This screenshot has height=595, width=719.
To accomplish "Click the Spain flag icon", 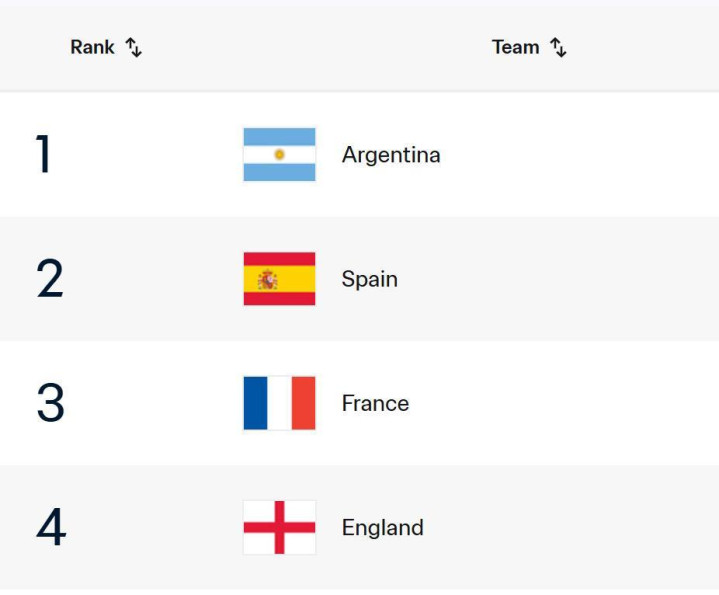I will 279,279.
